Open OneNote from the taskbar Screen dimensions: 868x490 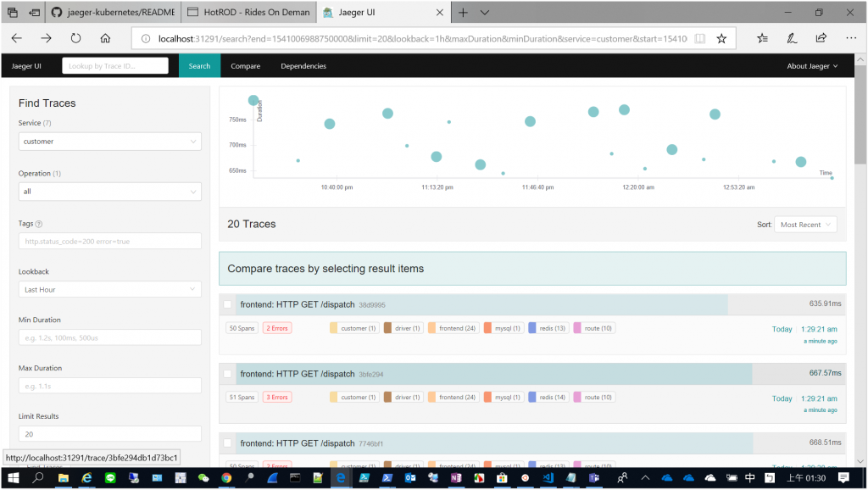pos(456,478)
